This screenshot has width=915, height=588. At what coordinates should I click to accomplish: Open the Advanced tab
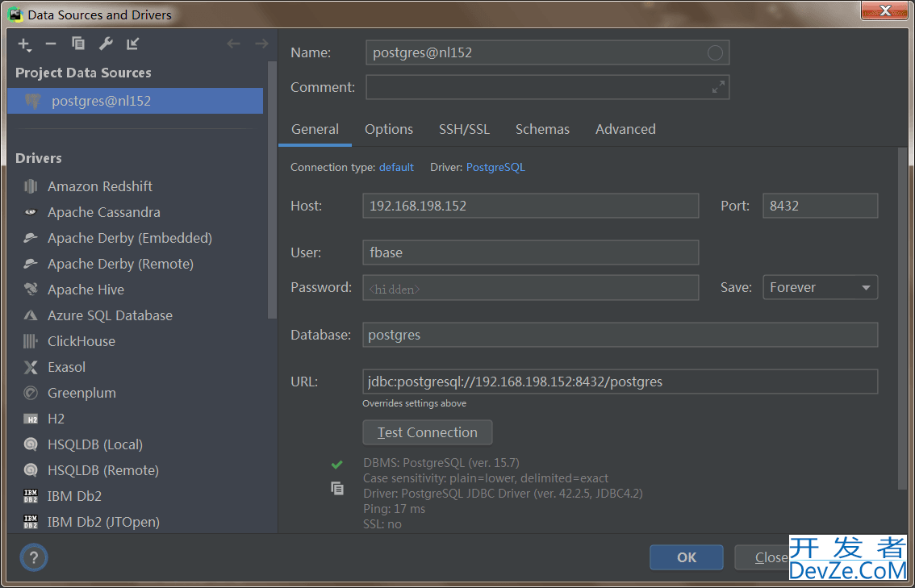pyautogui.click(x=625, y=129)
